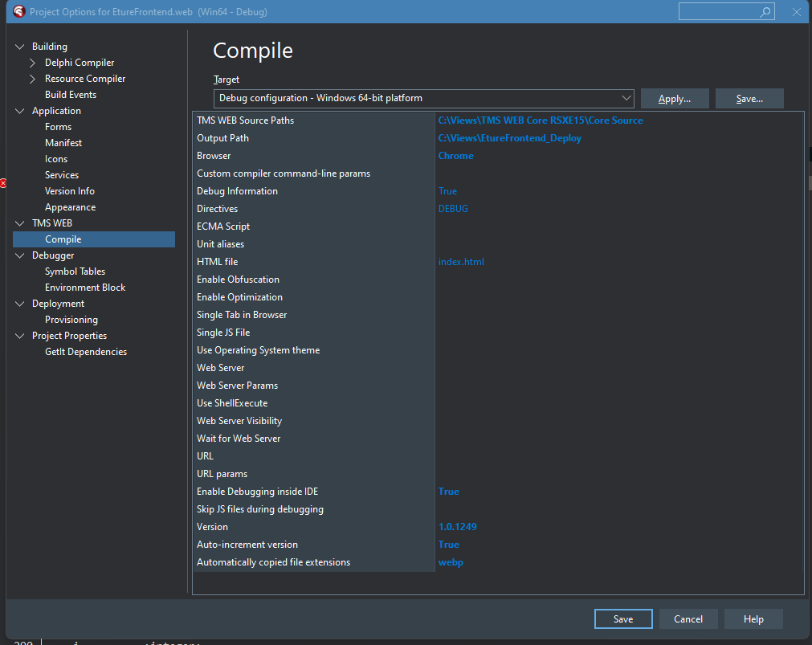Select Compile under TMS WEB
This screenshot has height=645, width=812.
(94, 239)
